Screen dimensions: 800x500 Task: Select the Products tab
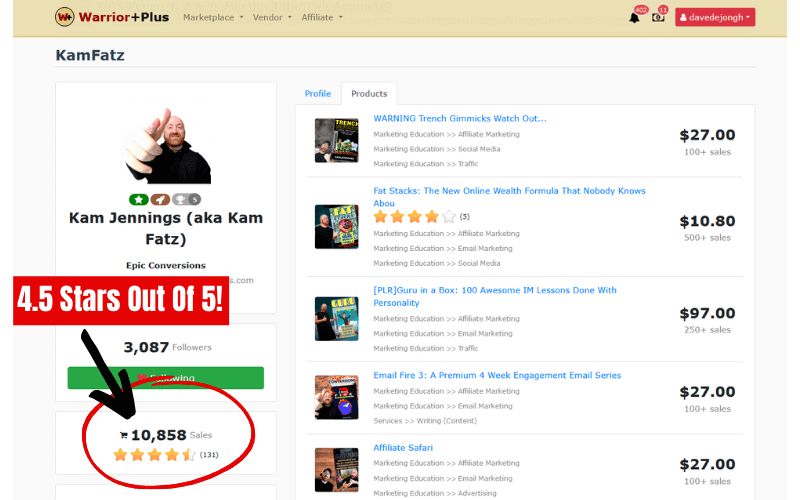[369, 94]
